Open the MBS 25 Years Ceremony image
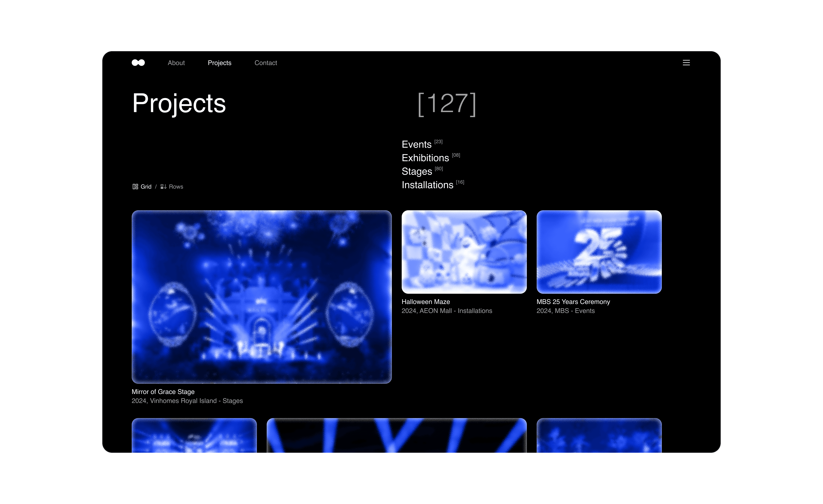 (x=599, y=252)
